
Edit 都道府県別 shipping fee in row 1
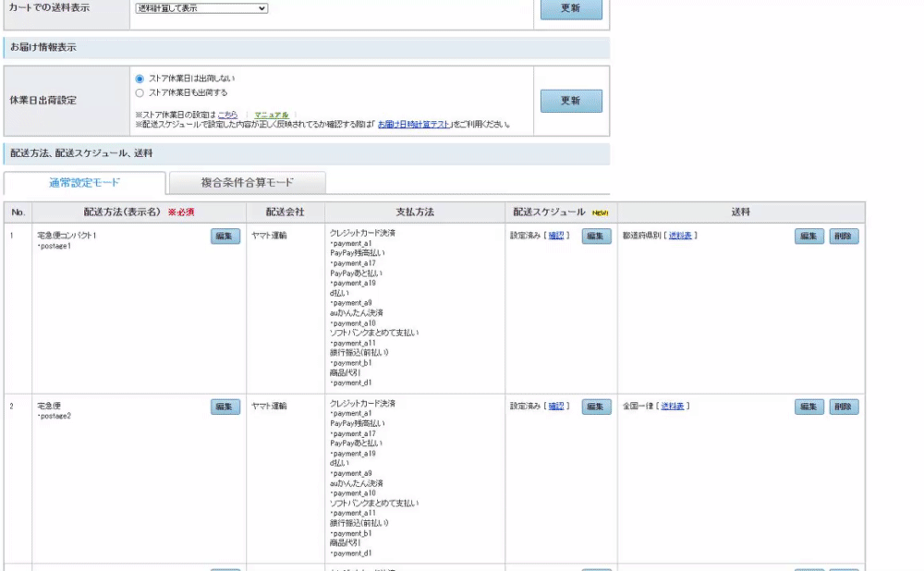[x=808, y=237]
